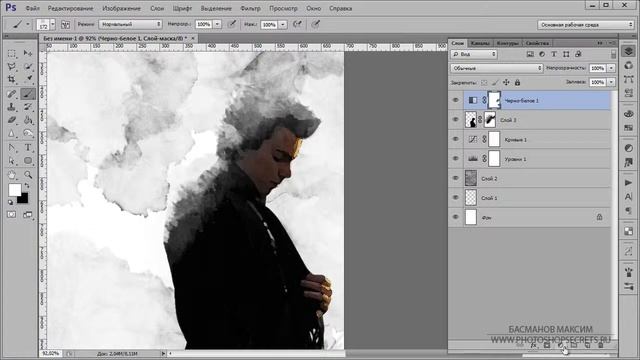Viewport: 640px width, 360px height.
Task: Open the Файл menu
Action: (33, 8)
